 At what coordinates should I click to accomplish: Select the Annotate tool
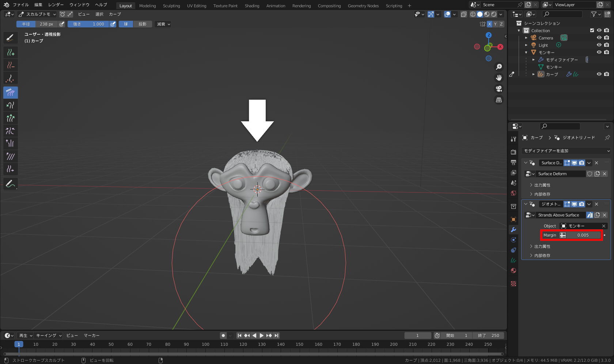point(10,184)
